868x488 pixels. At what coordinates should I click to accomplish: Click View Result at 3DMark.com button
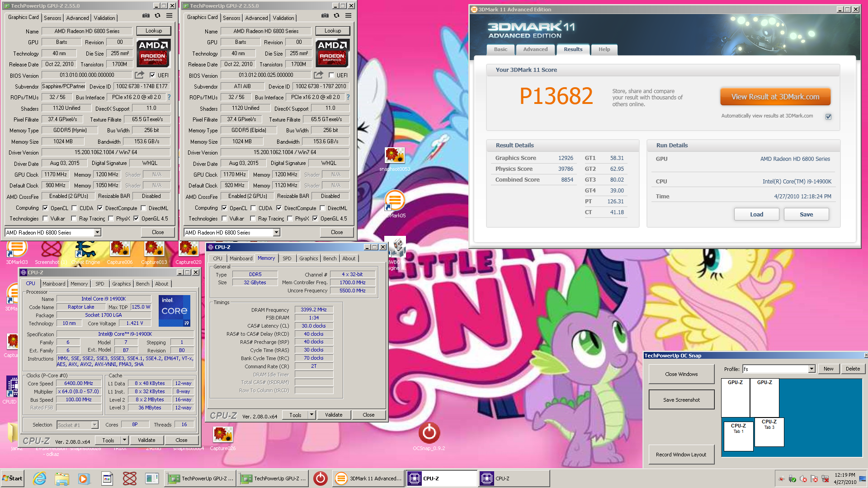coord(775,97)
